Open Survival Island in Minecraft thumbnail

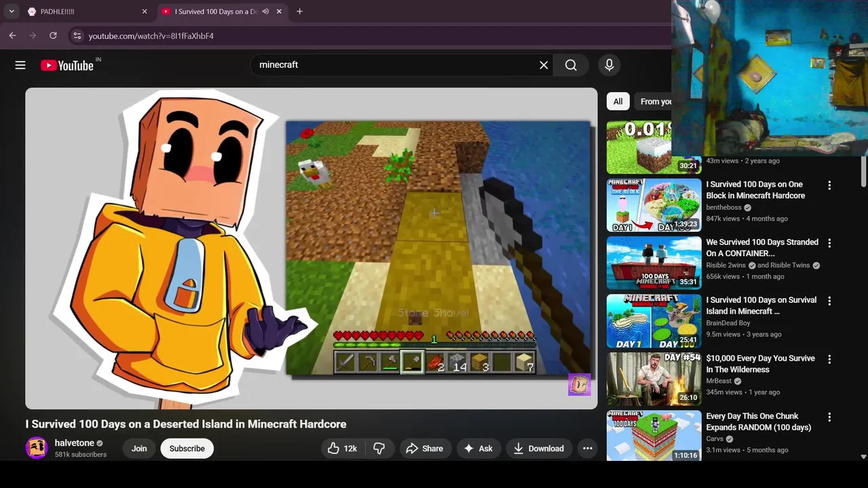point(654,321)
